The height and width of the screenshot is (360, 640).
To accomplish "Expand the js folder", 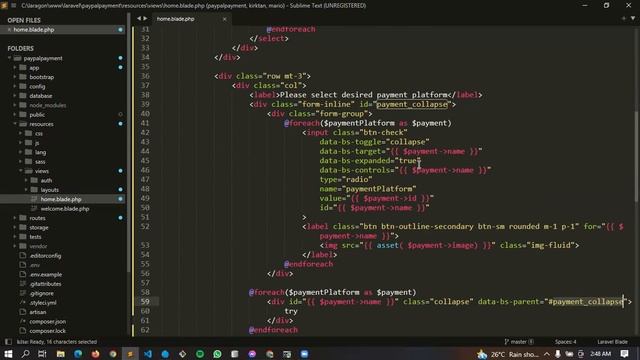I will click(x=21, y=143).
